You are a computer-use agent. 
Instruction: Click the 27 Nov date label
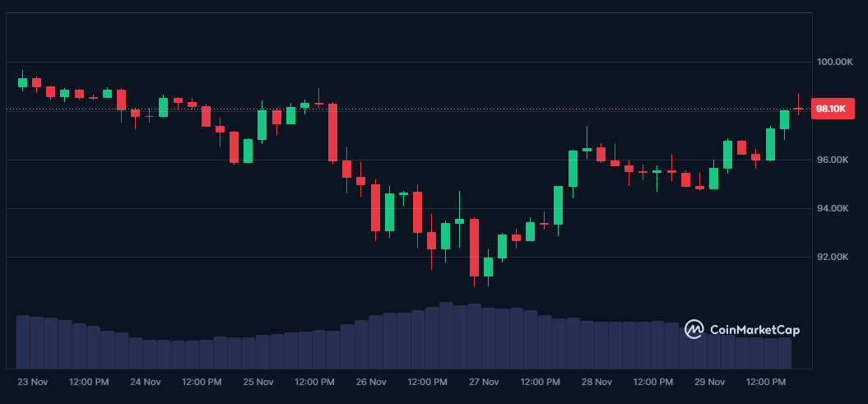click(484, 382)
